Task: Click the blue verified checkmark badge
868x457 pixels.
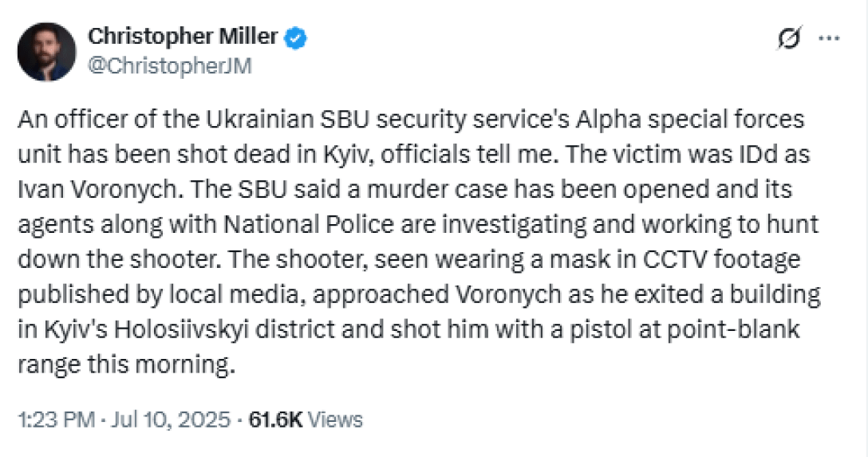Action: tap(297, 37)
